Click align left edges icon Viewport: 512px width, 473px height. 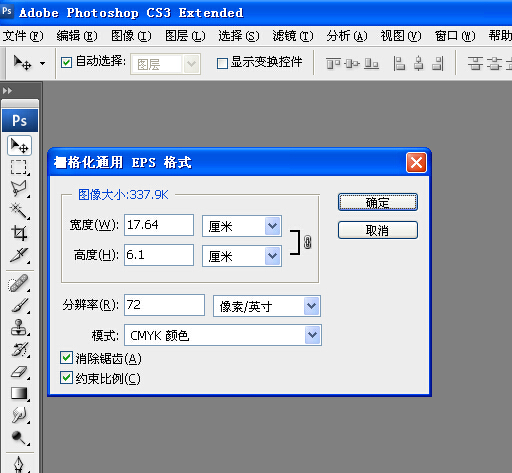point(399,63)
